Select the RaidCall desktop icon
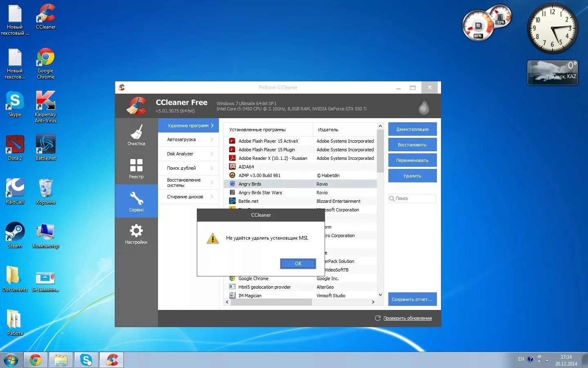Viewport: 588px width, 368px height. (15, 191)
